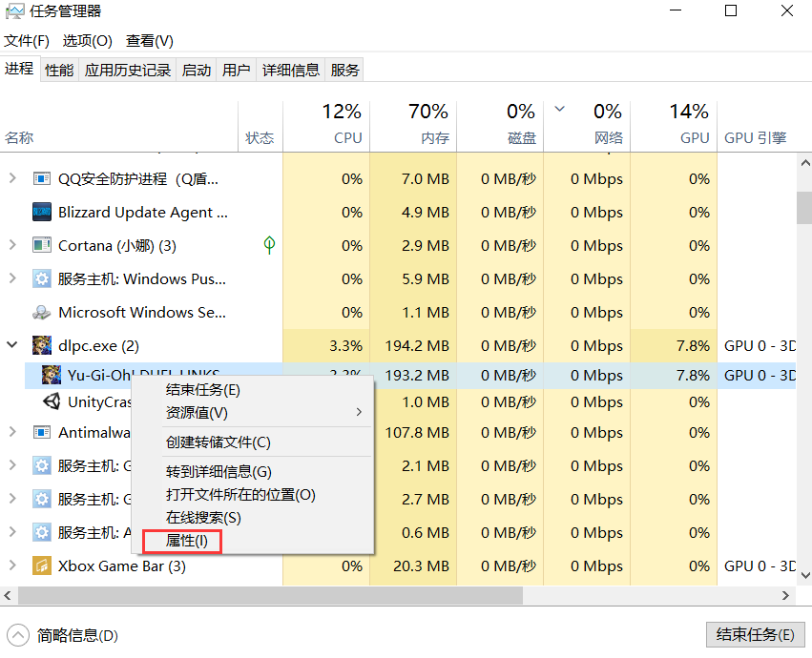Click the Blizzard Update Agent icon
812x658 pixels.
[41, 213]
